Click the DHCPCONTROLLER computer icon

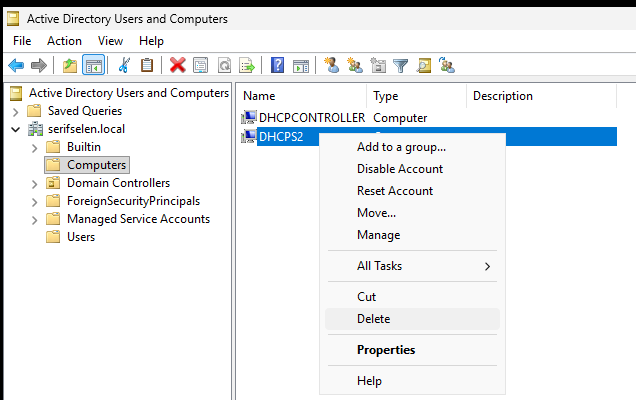click(x=249, y=118)
